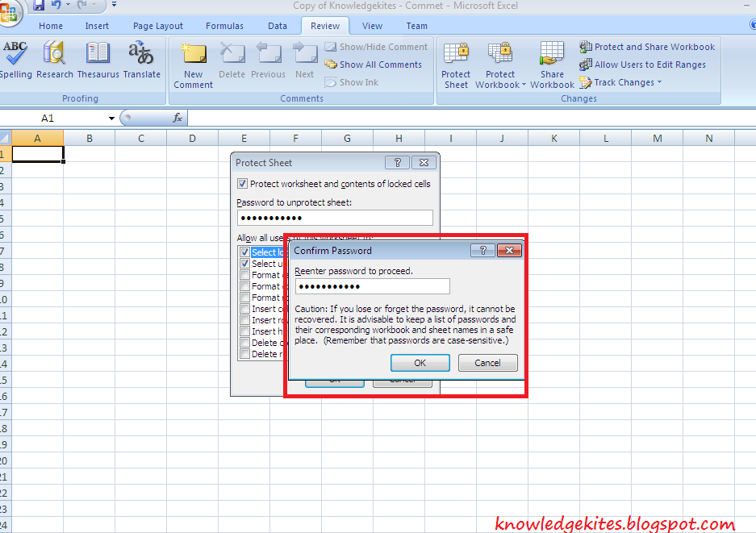756x533 pixels.
Task: Click inside the Reenter password field
Action: [x=371, y=286]
